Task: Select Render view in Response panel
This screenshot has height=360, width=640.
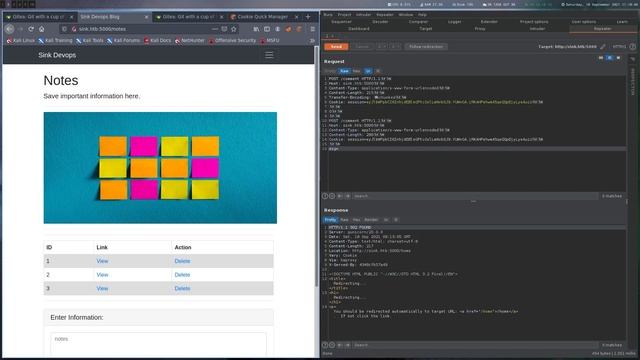Action: point(371,220)
